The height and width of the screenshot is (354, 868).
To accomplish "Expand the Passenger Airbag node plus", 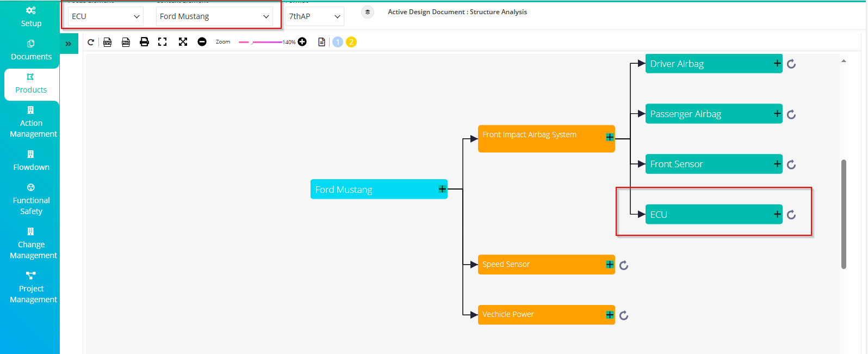I will [777, 113].
